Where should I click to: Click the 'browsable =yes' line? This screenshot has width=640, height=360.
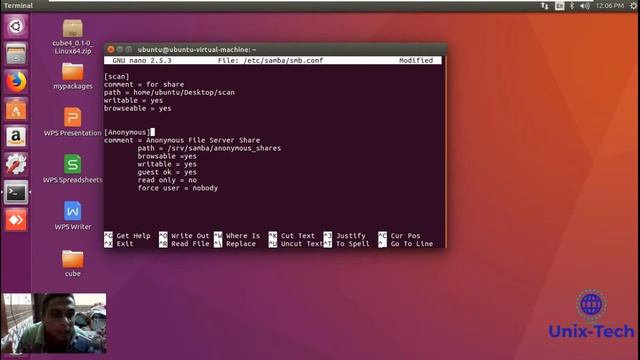[167, 156]
